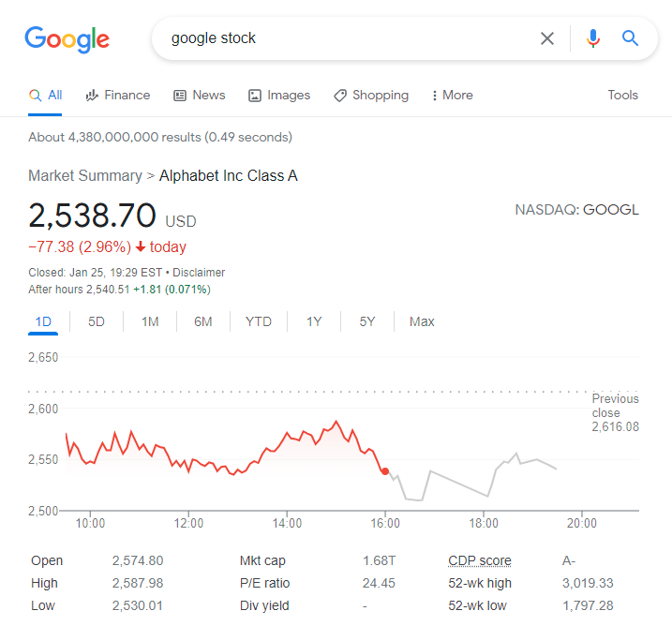Image resolution: width=672 pixels, height=626 pixels.
Task: Click the magnifying glass search icon
Action: click(x=630, y=38)
